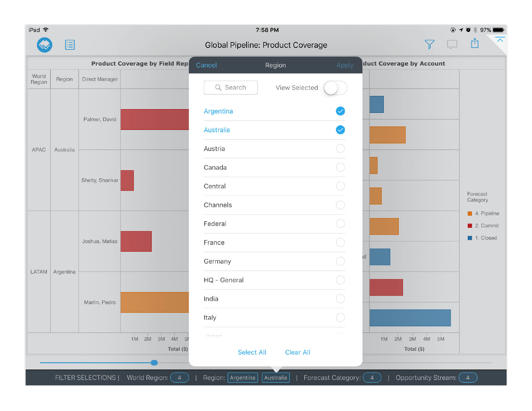Tap the filter funnel icon
This screenshot has height=411, width=532.
point(429,44)
